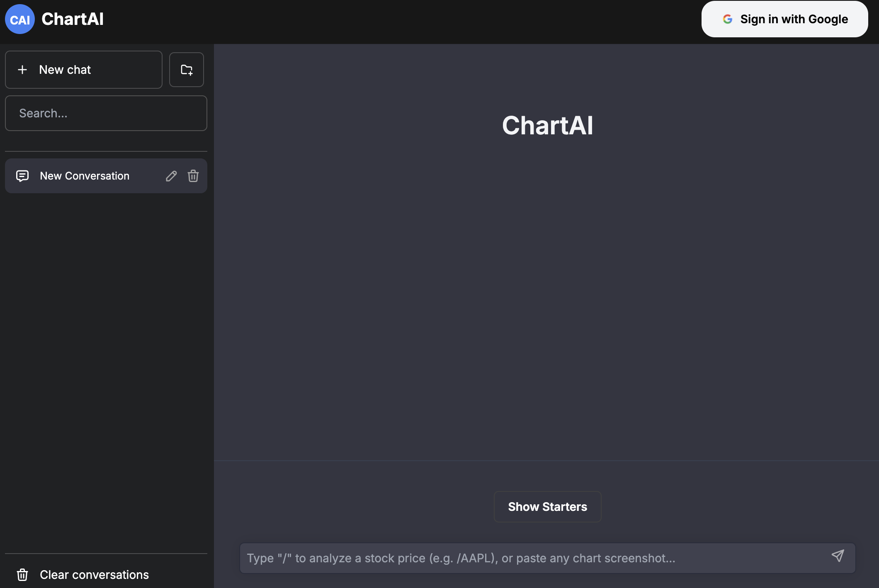Click the highlighted conversation row in sidebar
Viewport: 879px width, 588px height.
[106, 176]
